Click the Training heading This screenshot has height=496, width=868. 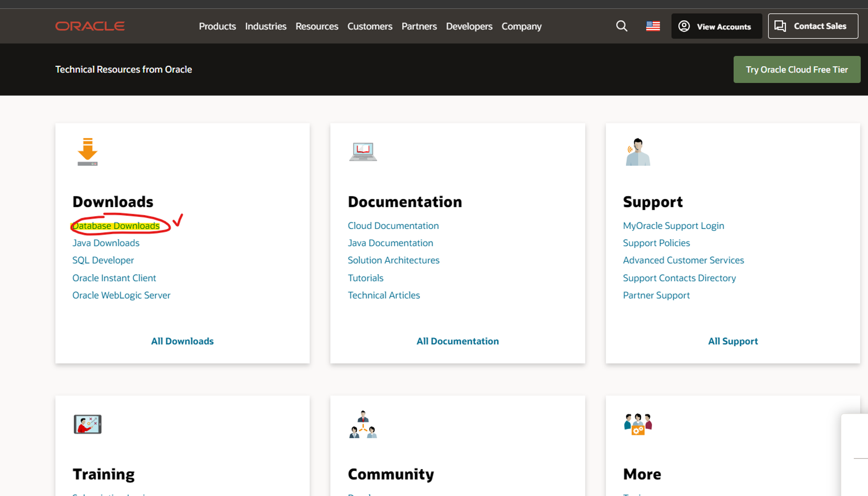coord(104,474)
